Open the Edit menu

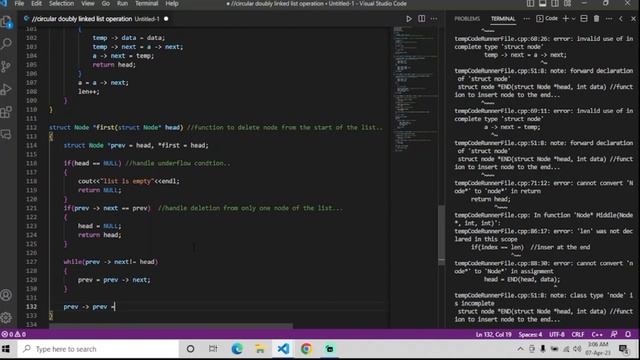point(36,4)
